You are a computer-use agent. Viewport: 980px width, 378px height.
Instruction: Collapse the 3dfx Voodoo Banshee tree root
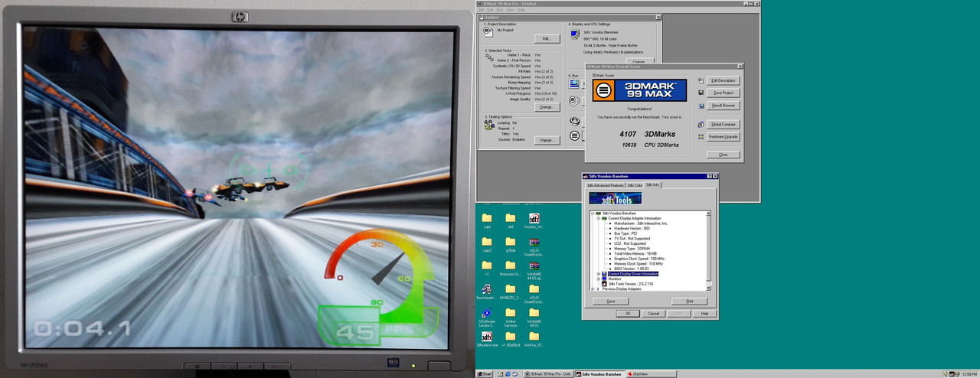click(593, 213)
